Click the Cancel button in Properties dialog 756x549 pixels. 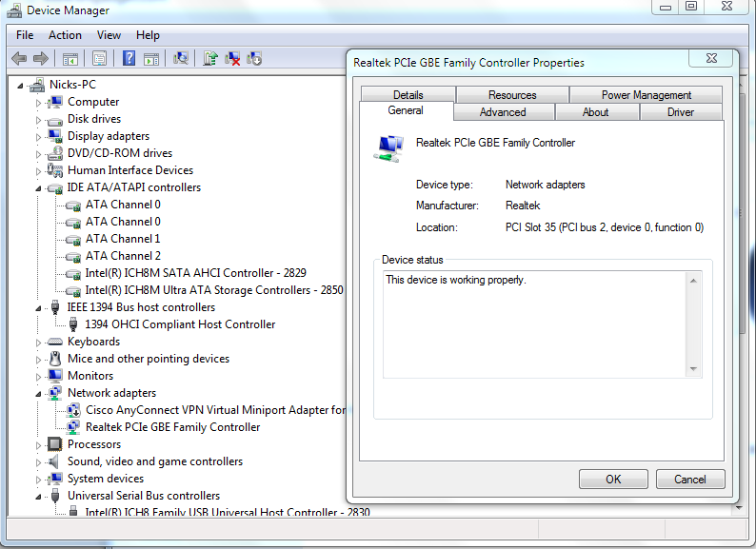tap(689, 480)
